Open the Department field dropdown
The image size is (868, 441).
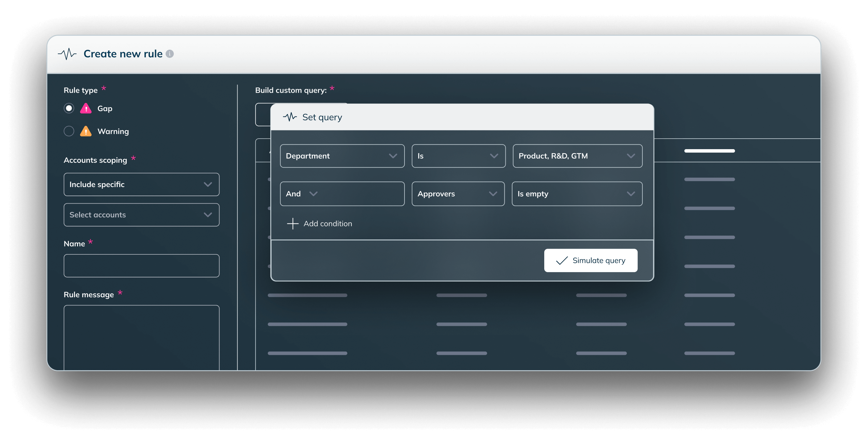tap(342, 156)
